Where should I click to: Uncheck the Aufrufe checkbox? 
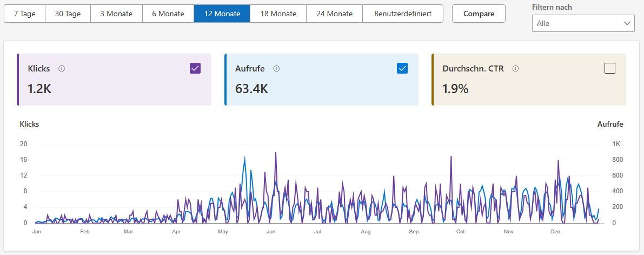(x=402, y=68)
